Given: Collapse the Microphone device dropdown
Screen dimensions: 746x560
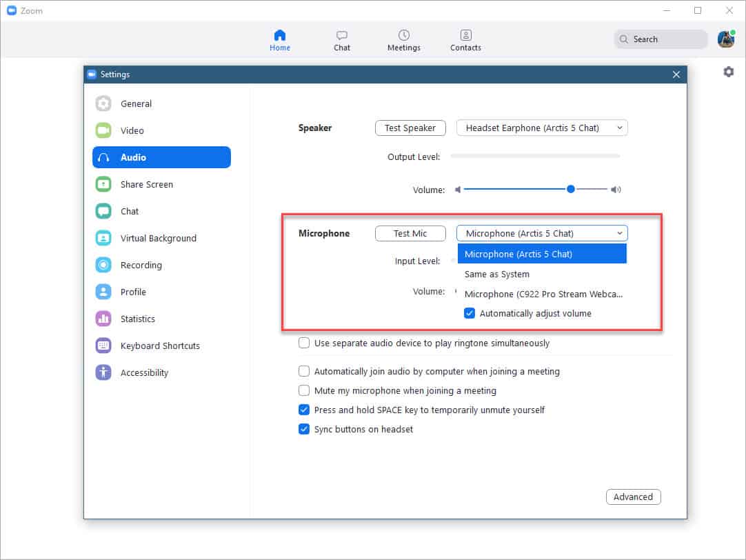Looking at the screenshot, I should click(x=542, y=233).
